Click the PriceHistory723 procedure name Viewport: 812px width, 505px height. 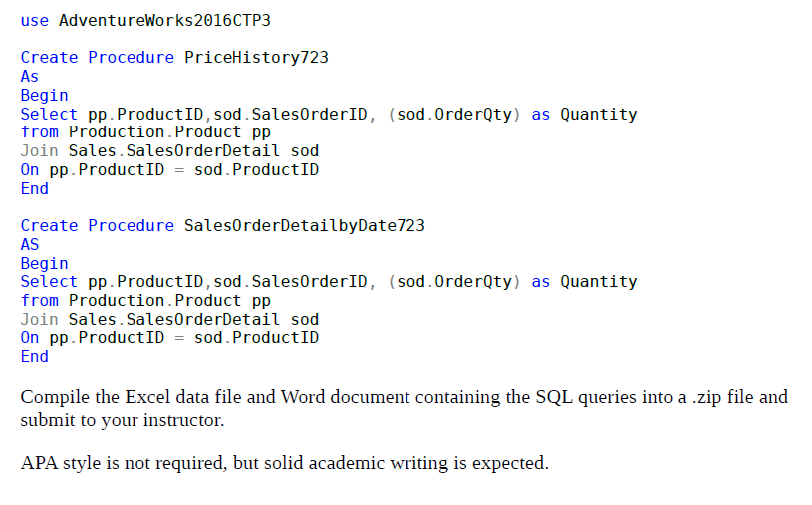(x=256, y=57)
